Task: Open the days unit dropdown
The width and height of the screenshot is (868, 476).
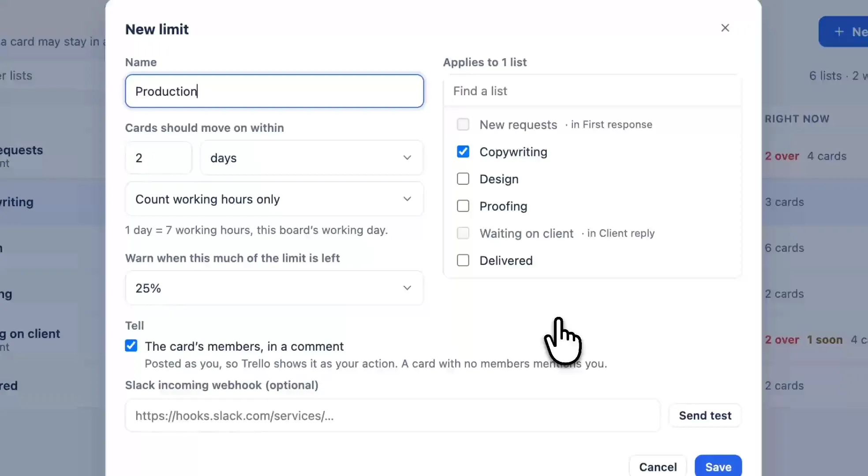Action: [x=311, y=158]
